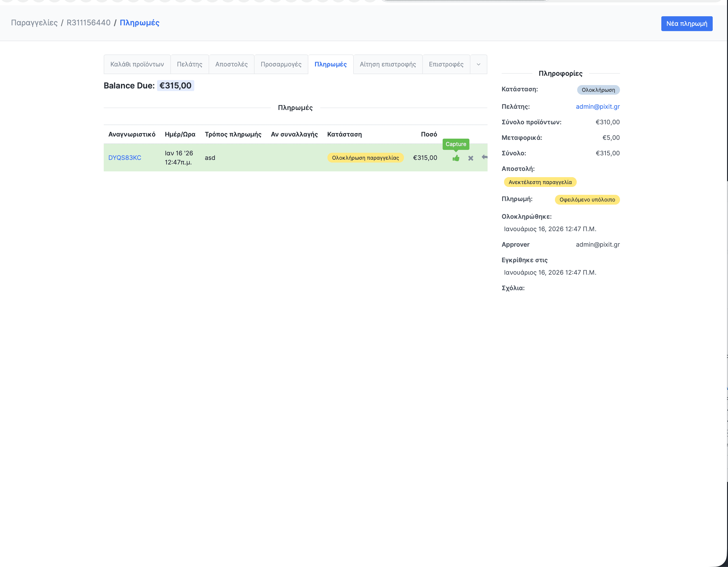The image size is (728, 567).
Task: Switch to the Πελάτης tab
Action: coord(189,64)
